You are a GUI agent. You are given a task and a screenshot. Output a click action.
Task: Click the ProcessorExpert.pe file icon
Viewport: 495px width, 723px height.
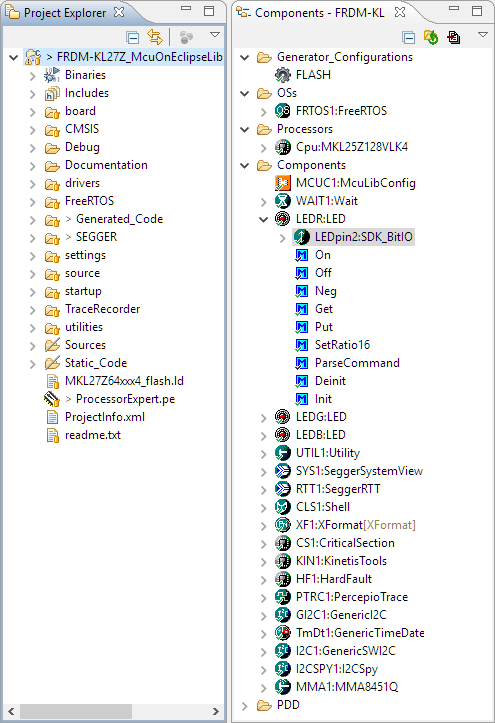[52, 399]
